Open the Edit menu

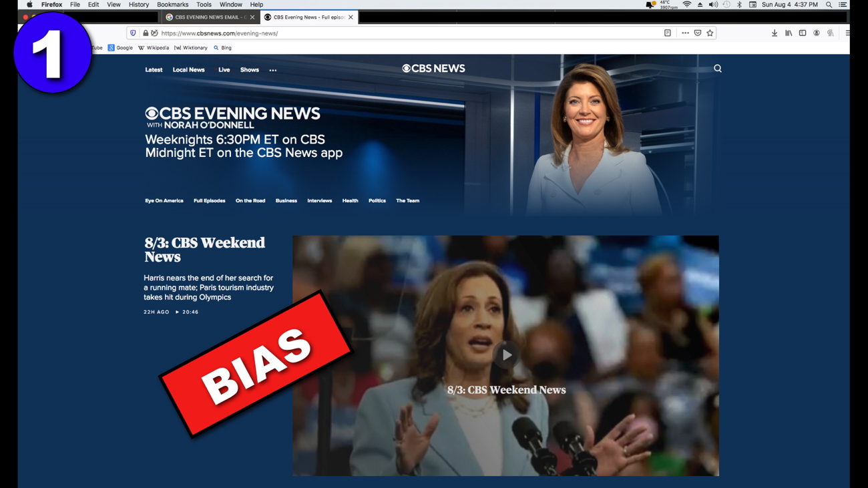[93, 5]
